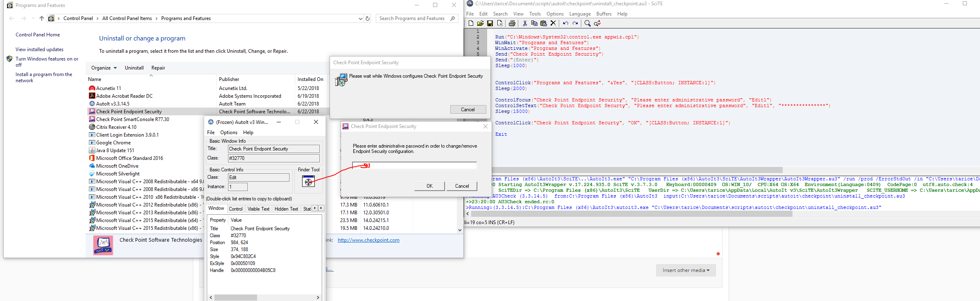Click the Undo arrow icon in SciTE
The height and width of the screenshot is (301, 980).
point(565,23)
